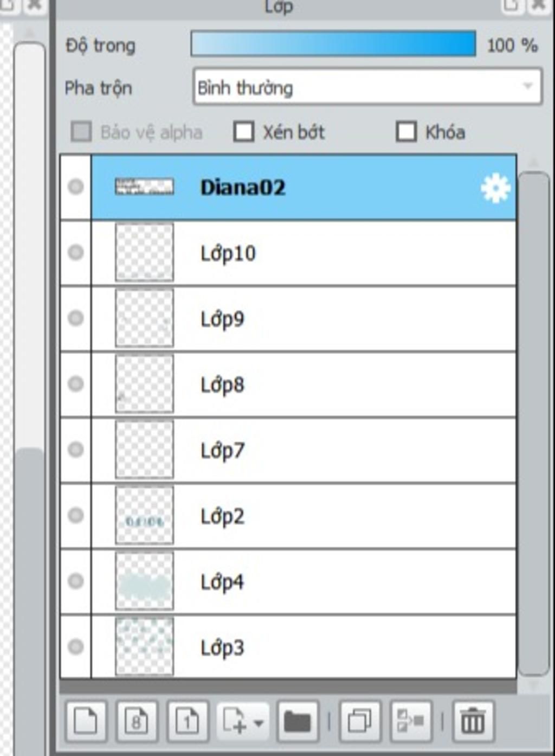Enable the Xén bớt clipping checkbox
Screen dimensions: 555x756
(244, 132)
